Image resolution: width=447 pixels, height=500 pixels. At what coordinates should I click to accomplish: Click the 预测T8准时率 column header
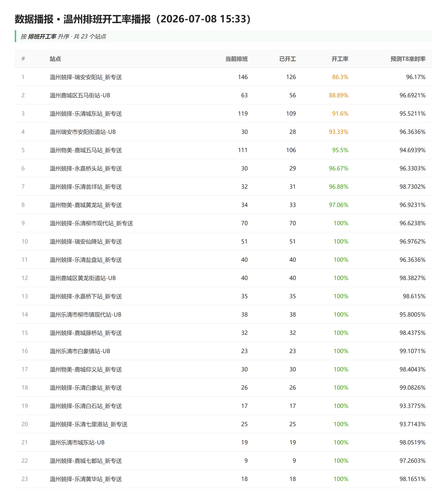[408, 59]
